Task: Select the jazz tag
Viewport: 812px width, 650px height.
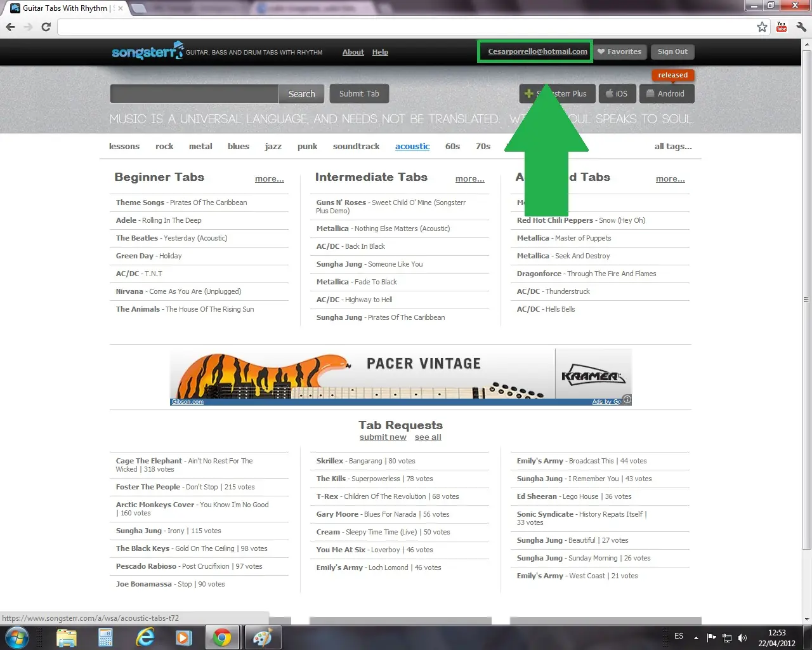Action: tap(273, 146)
